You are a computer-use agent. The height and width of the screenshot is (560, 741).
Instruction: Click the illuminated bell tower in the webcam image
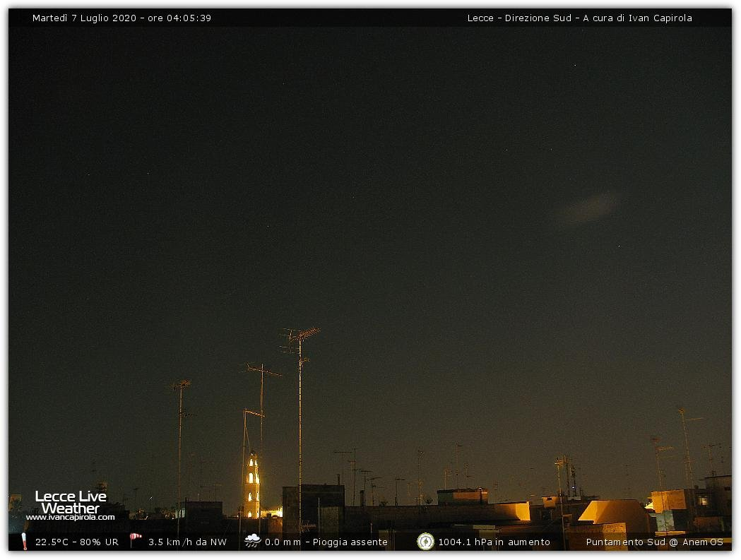(252, 485)
